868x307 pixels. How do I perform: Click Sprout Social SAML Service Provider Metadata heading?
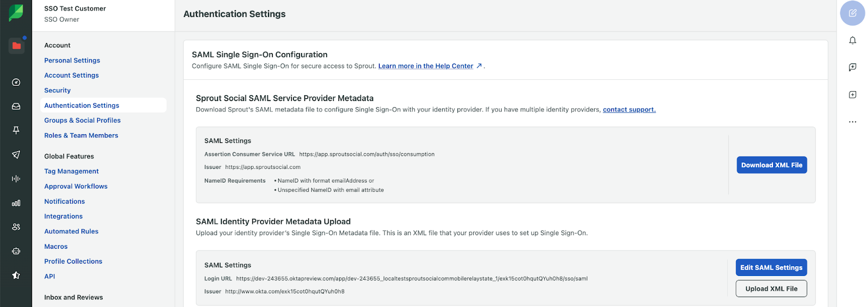tap(285, 98)
